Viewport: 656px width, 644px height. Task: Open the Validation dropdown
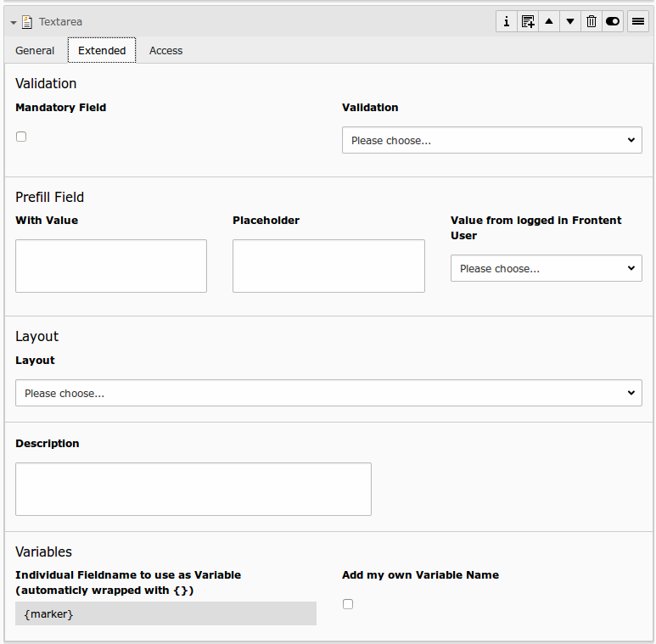click(491, 140)
